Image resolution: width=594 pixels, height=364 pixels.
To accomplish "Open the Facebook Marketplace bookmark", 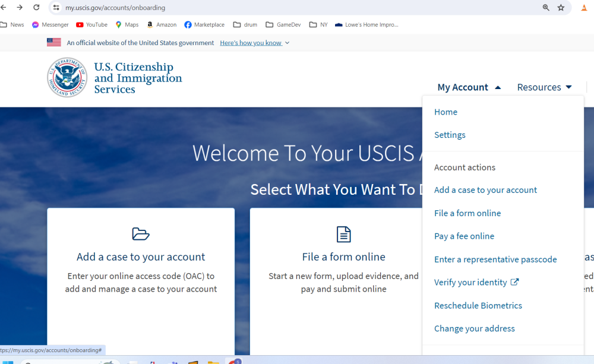I will pyautogui.click(x=204, y=25).
